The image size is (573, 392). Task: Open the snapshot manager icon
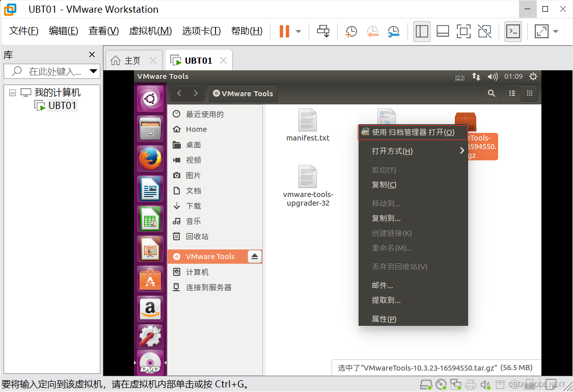[x=394, y=32]
